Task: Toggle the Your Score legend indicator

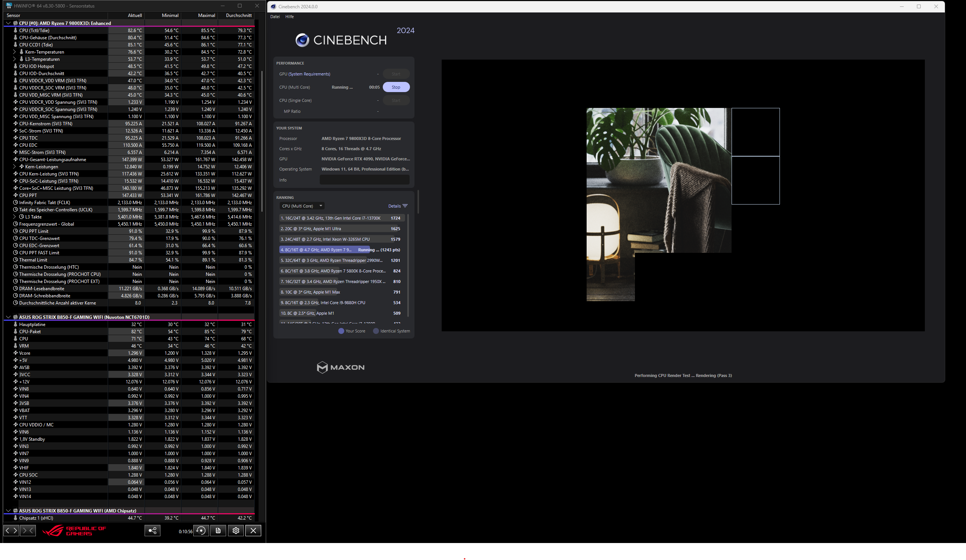Action: point(341,331)
